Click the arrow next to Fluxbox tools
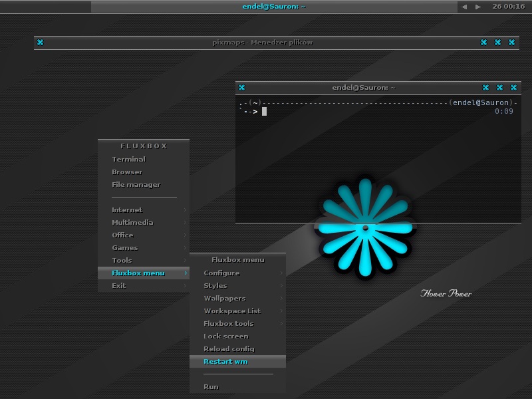The width and height of the screenshot is (532, 399). pos(281,324)
